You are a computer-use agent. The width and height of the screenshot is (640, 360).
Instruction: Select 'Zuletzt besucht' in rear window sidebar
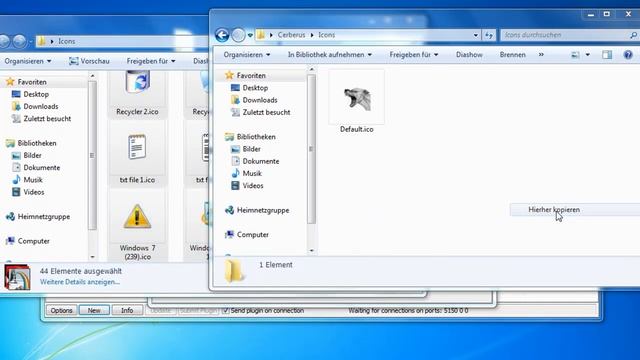pyautogui.click(x=41, y=119)
